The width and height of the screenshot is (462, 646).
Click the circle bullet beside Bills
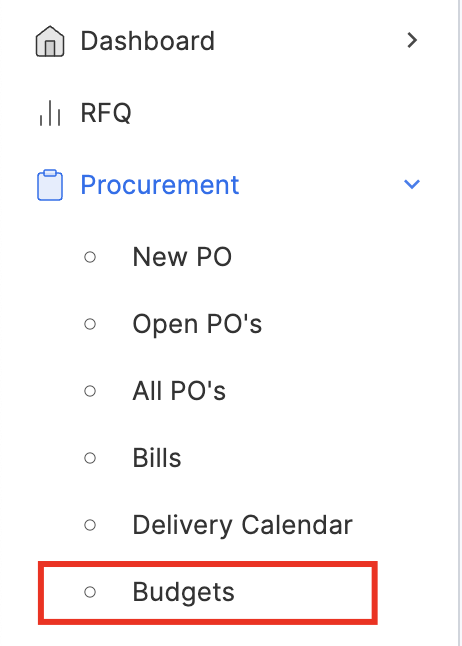[x=90, y=458]
